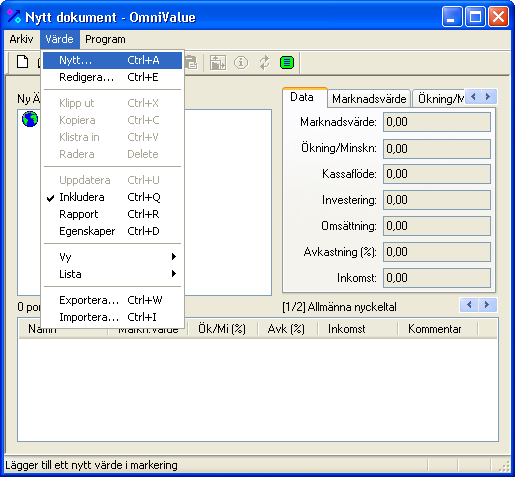Click the Marknadsvärde value field
The height and width of the screenshot is (477, 515).
tap(437, 122)
